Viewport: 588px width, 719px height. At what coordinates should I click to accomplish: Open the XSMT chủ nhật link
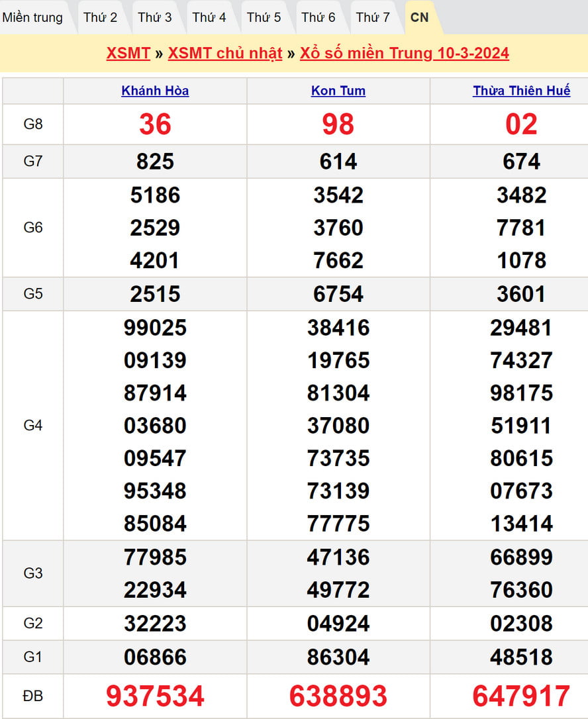225,54
